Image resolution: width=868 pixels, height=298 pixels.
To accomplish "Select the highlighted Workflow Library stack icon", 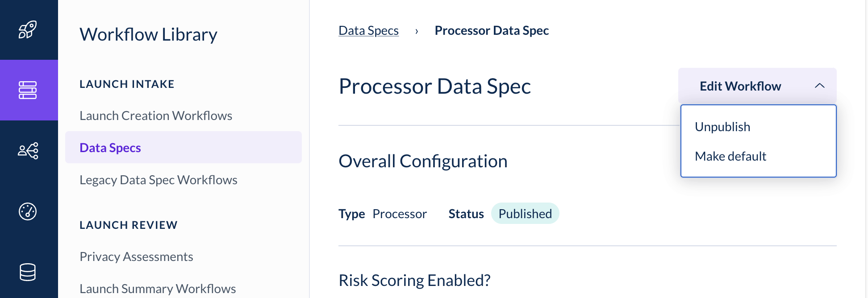I will 28,90.
